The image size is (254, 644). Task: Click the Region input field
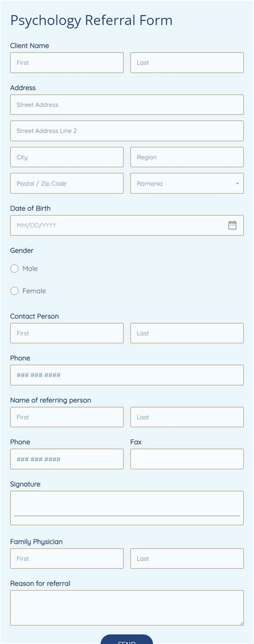point(187,157)
